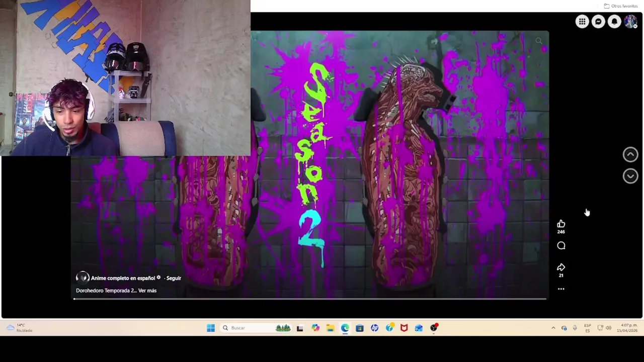Click the microphone tray icon
644x362 pixels.
pos(575,328)
